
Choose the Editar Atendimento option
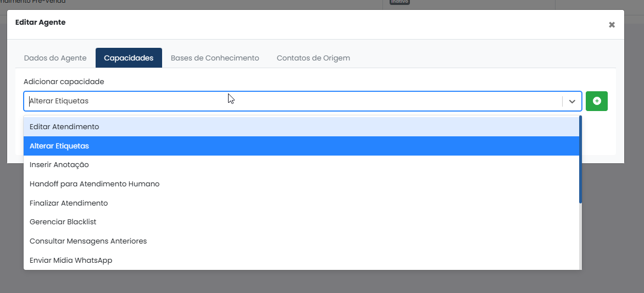click(x=301, y=126)
